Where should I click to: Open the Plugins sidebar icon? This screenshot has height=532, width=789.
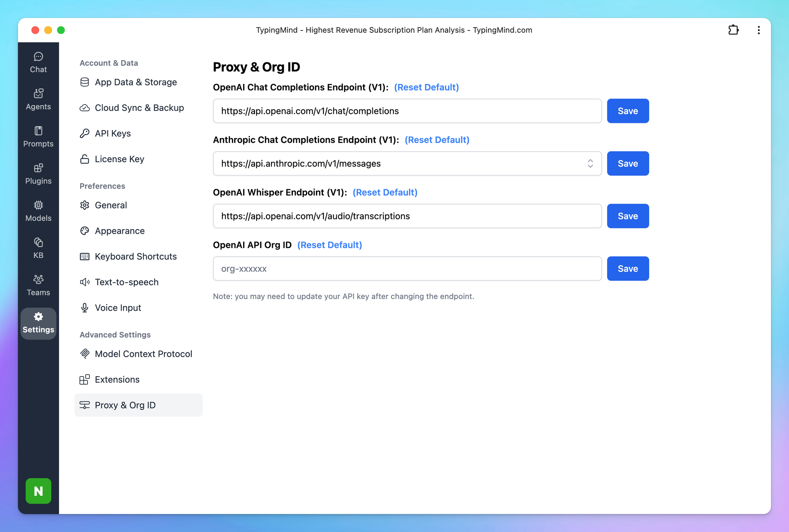point(38,174)
